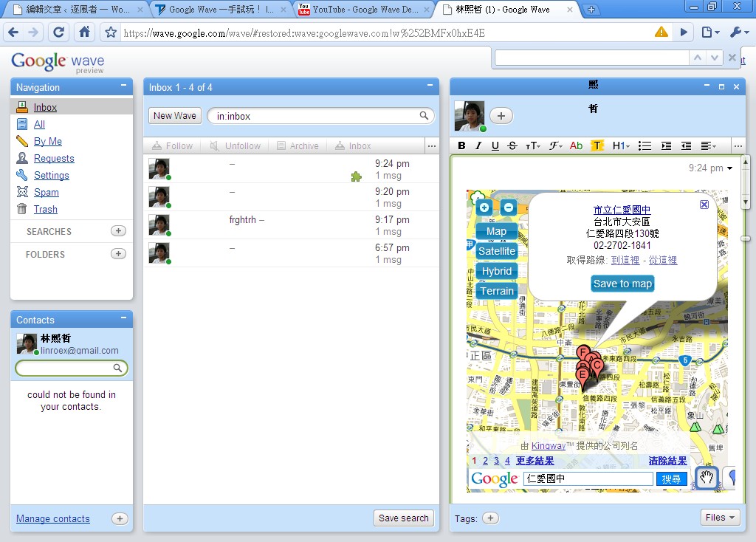Choose text color with Ab icon
The width and height of the screenshot is (756, 542).
(576, 145)
